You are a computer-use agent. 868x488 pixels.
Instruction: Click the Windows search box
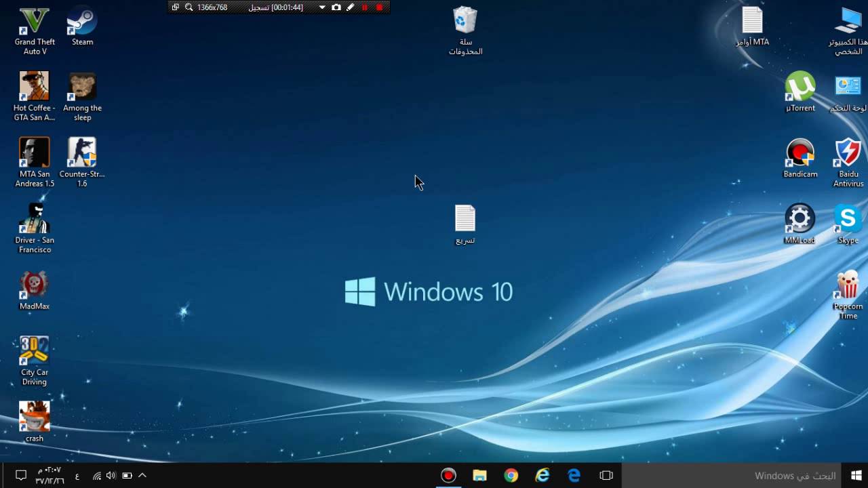coord(732,476)
